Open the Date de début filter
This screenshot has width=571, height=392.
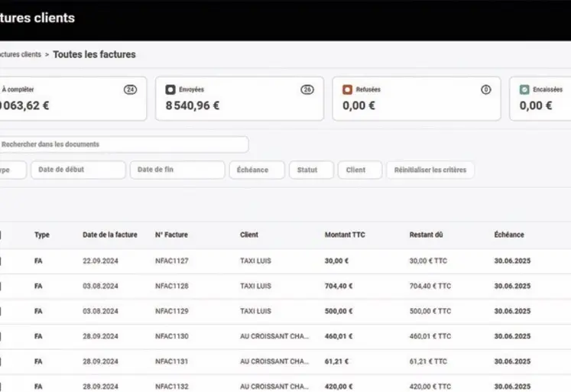78,170
